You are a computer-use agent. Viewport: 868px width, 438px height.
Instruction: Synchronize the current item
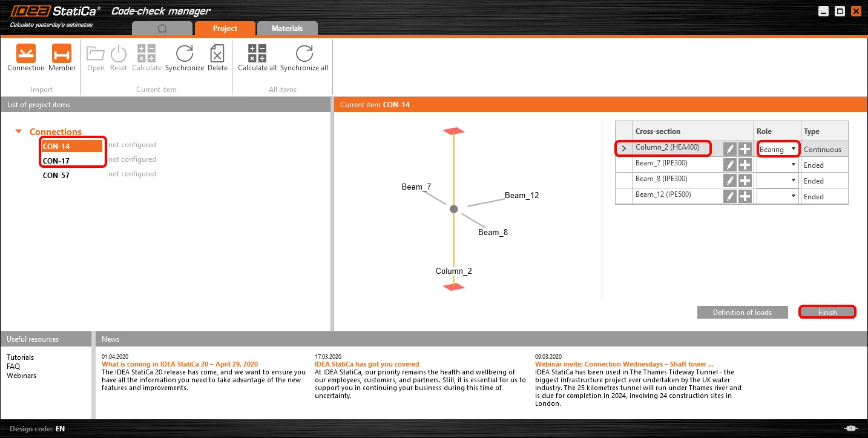[185, 58]
